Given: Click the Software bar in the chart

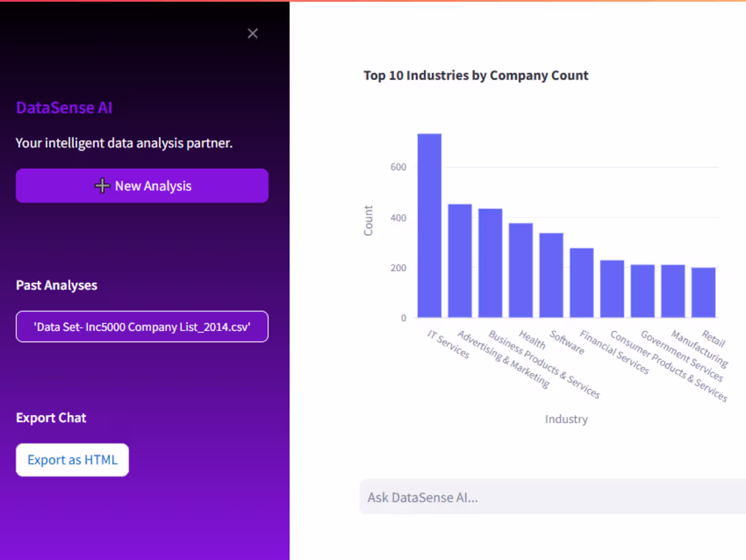Looking at the screenshot, I should 551,275.
